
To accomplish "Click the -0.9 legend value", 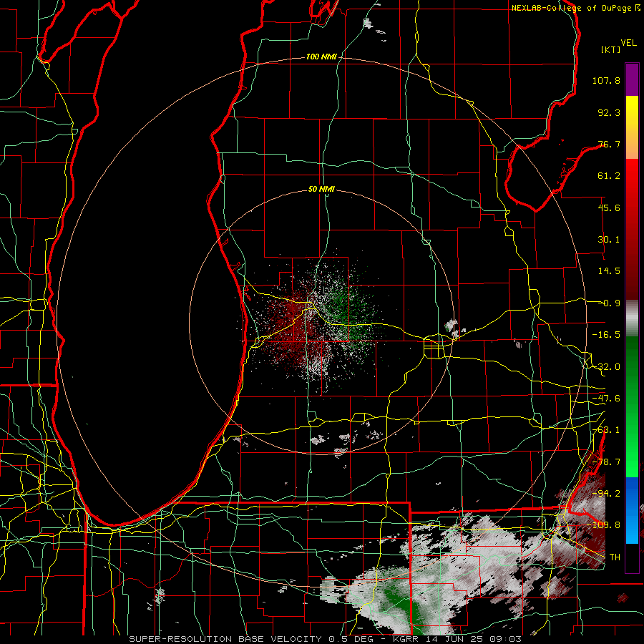I will 609,303.
